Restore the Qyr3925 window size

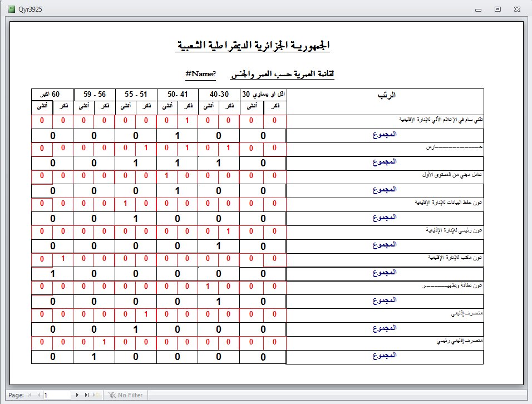tap(497, 9)
